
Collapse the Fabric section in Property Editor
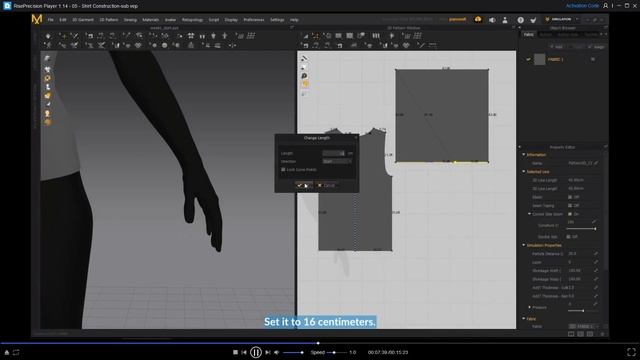[x=524, y=319]
